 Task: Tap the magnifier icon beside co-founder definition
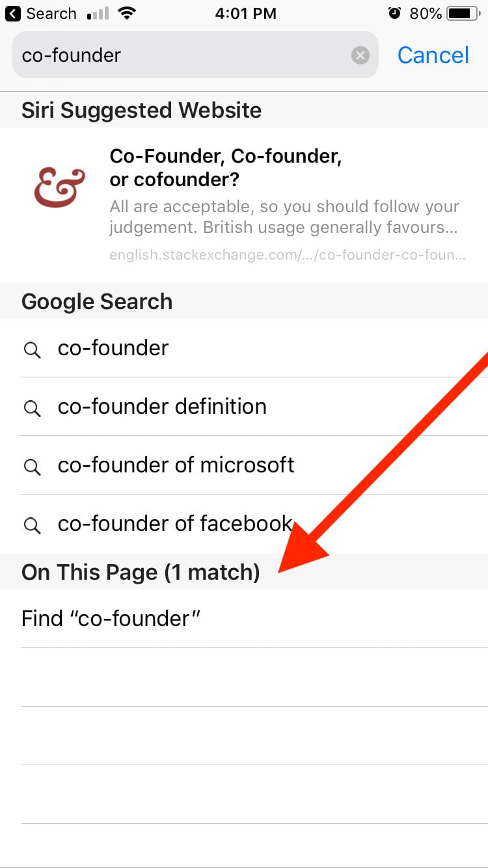(x=32, y=409)
